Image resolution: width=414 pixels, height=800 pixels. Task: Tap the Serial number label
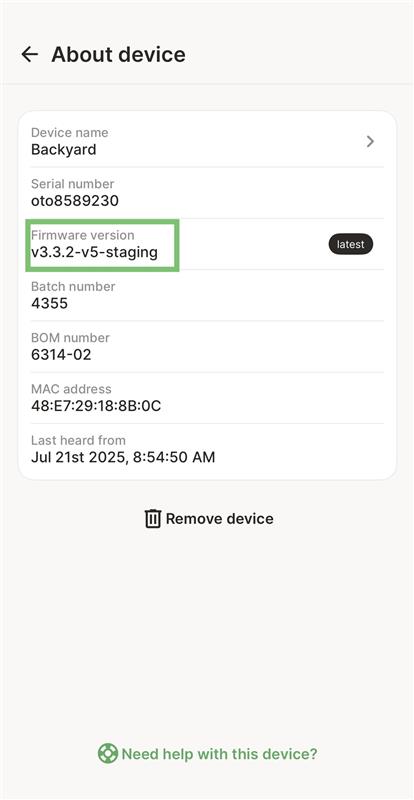pyautogui.click(x=72, y=184)
